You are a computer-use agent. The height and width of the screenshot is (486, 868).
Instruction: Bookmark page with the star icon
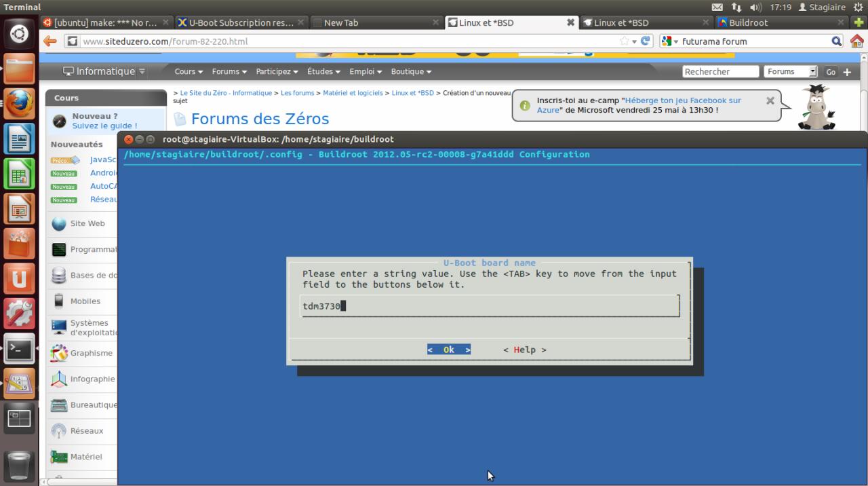pyautogui.click(x=625, y=41)
